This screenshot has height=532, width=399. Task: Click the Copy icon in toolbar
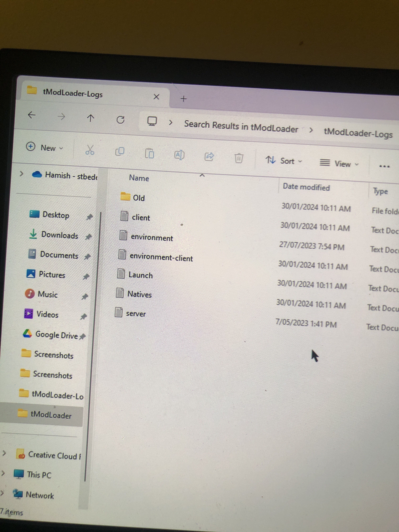coord(120,151)
